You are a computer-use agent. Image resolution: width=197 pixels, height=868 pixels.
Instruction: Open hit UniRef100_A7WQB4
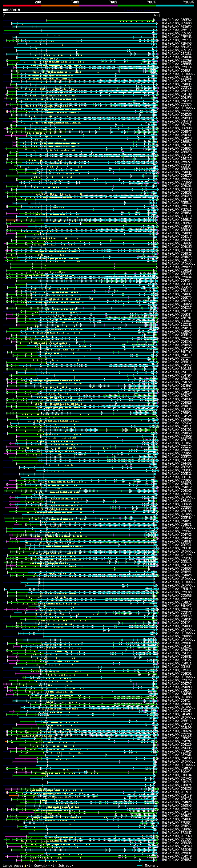coord(176,822)
